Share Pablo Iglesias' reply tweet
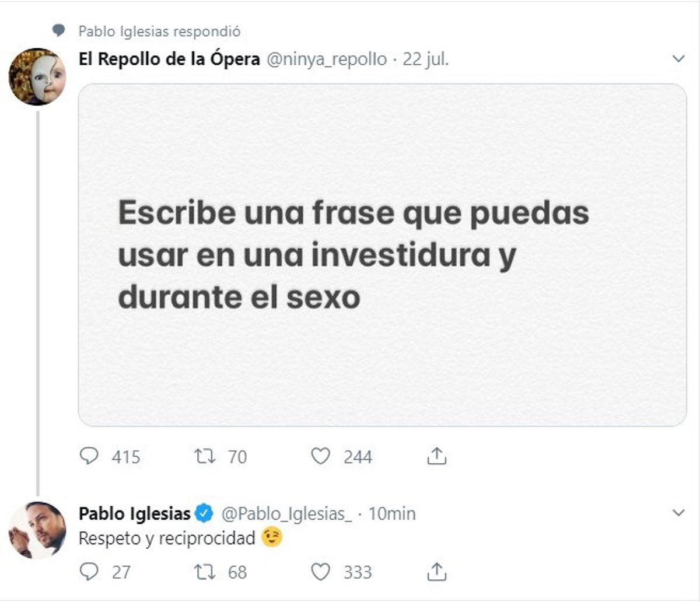The image size is (700, 602). (x=436, y=572)
